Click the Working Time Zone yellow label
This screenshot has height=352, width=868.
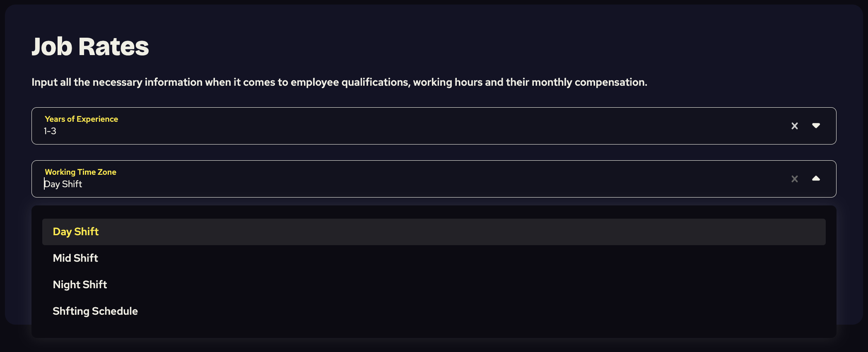[80, 172]
